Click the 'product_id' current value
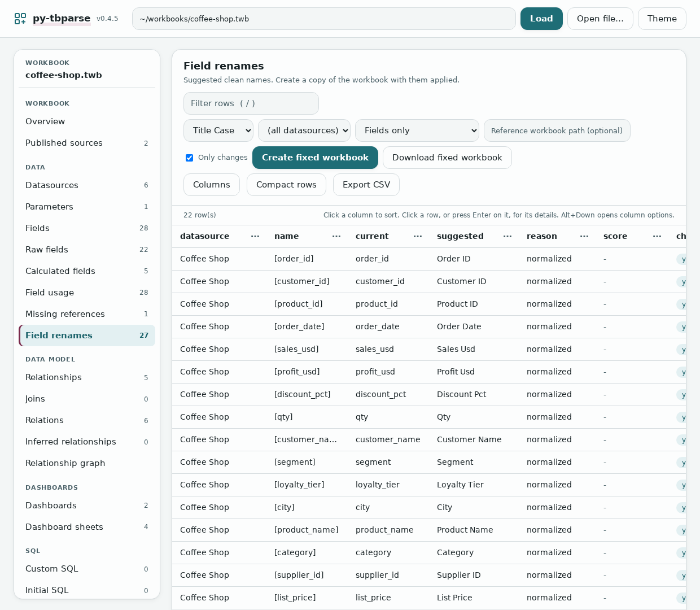 [x=377, y=304]
